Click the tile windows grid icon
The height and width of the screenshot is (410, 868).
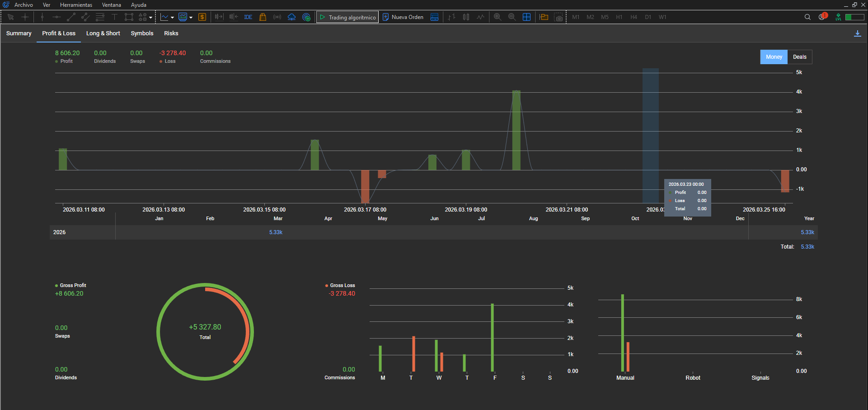(526, 17)
